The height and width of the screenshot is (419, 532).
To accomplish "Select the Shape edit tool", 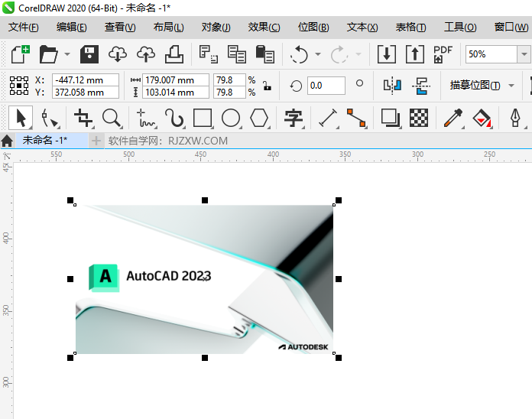I will click(50, 118).
